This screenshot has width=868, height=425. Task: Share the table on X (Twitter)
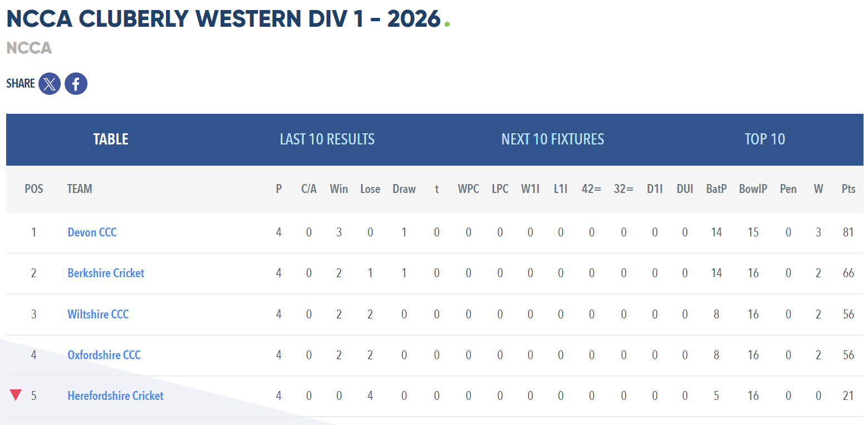pos(50,84)
